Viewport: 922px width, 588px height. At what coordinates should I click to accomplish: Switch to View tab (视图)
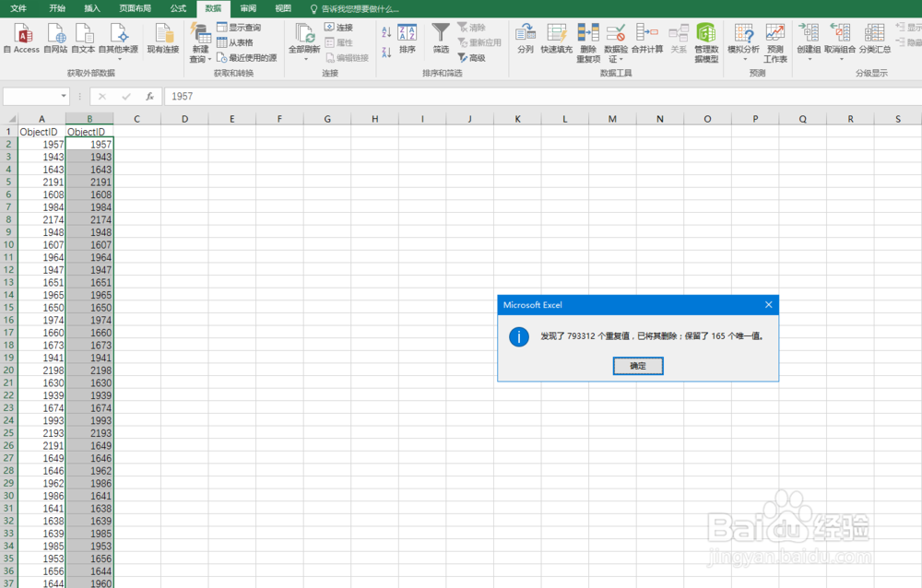pos(283,8)
